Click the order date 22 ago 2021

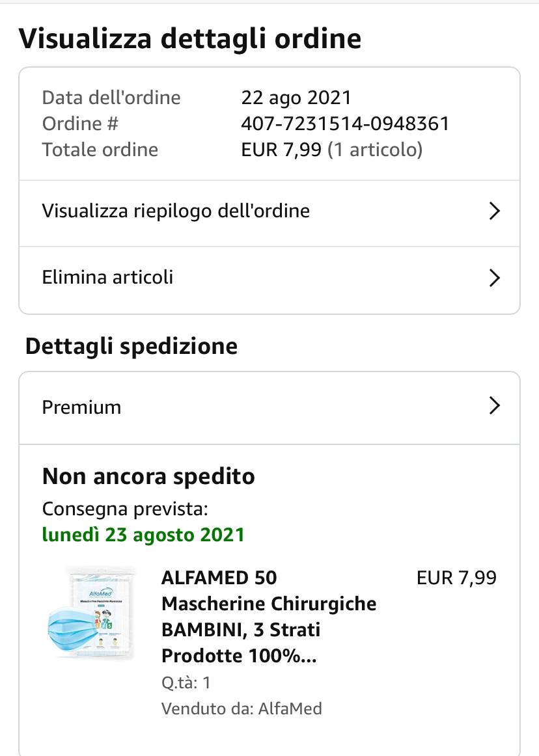296,98
